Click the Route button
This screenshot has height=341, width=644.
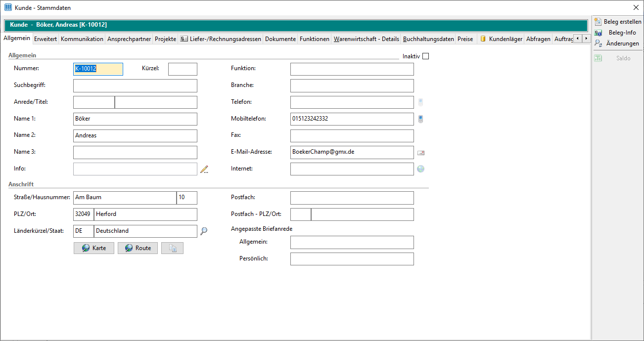point(138,248)
